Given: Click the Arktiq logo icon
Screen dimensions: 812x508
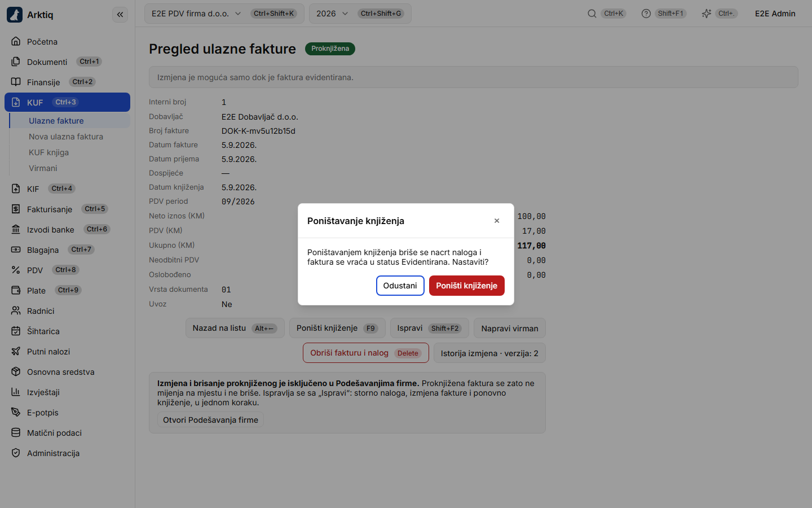Looking at the screenshot, I should 15,15.
